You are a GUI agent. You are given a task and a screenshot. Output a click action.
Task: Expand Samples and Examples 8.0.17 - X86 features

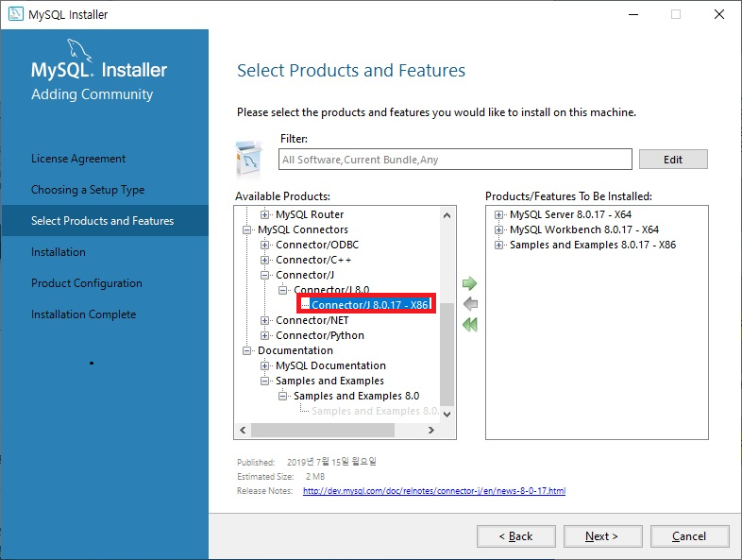coord(498,245)
